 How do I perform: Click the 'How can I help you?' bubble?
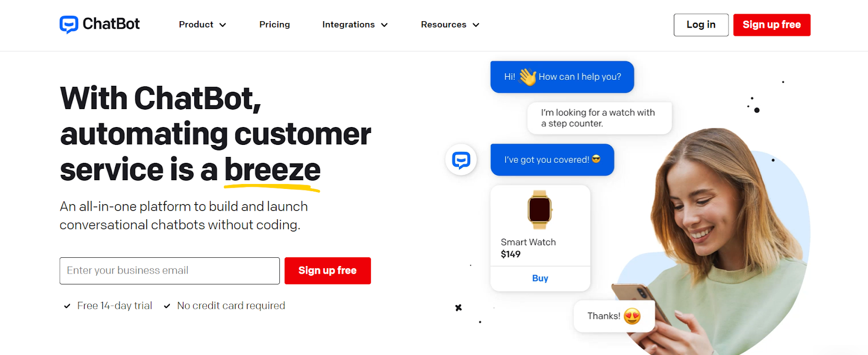pyautogui.click(x=562, y=77)
